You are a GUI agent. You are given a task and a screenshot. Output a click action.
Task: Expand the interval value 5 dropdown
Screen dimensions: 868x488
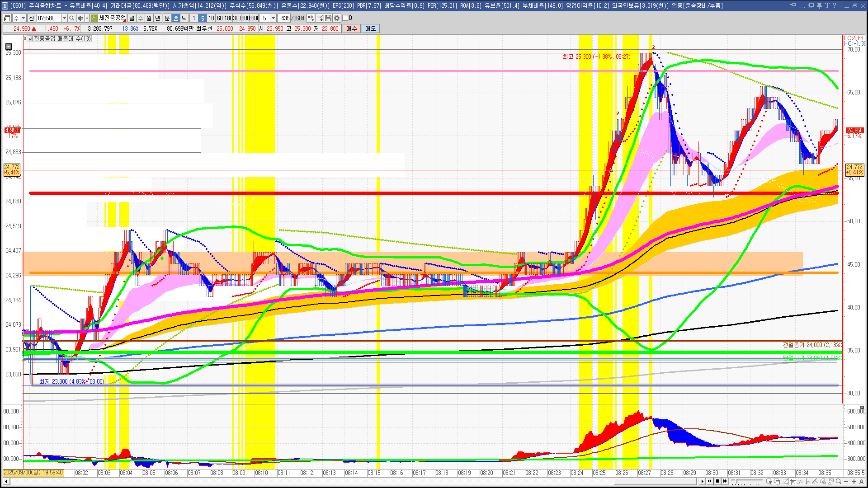(273, 18)
